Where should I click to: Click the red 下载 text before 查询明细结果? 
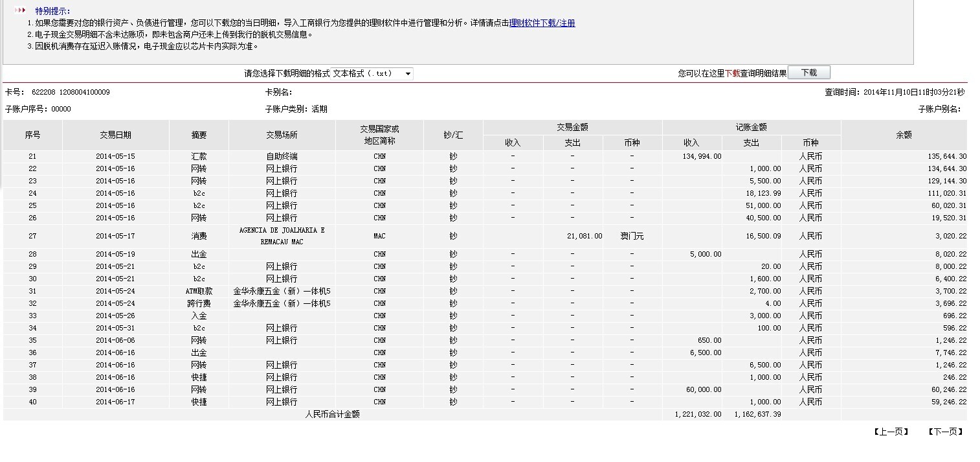(732, 74)
